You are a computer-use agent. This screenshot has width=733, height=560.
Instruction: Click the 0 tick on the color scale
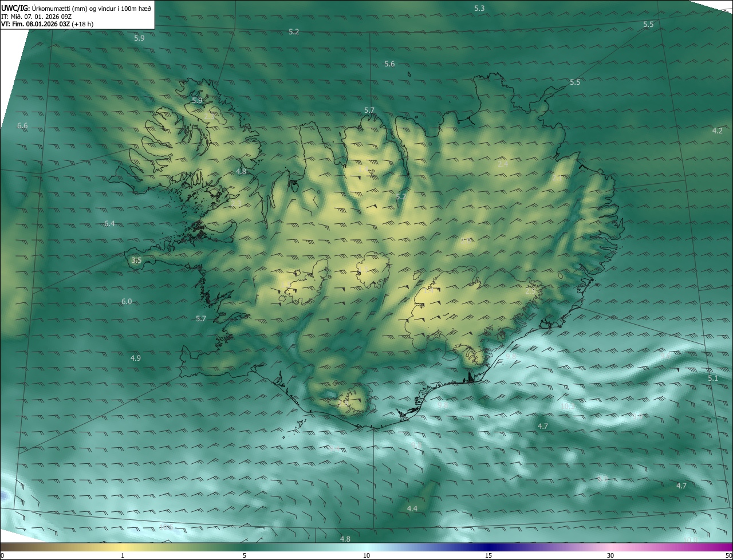[x=2, y=556]
